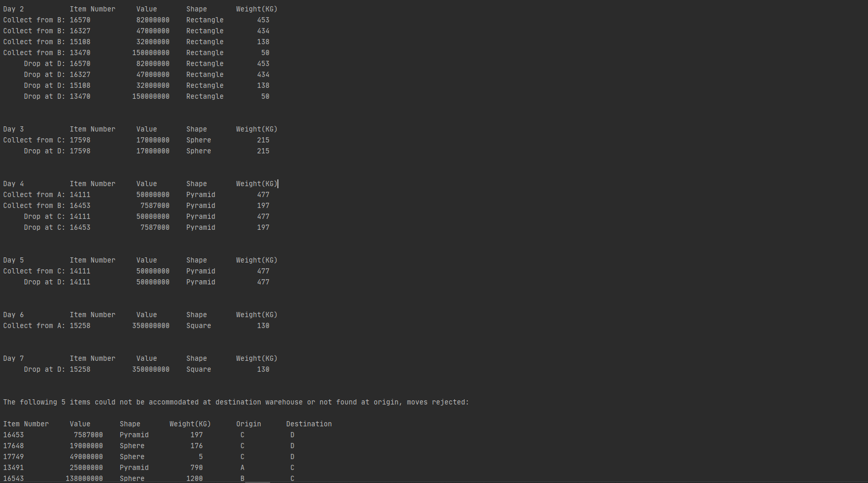Click value 350000000 in Collect from A 15258 row

point(151,325)
